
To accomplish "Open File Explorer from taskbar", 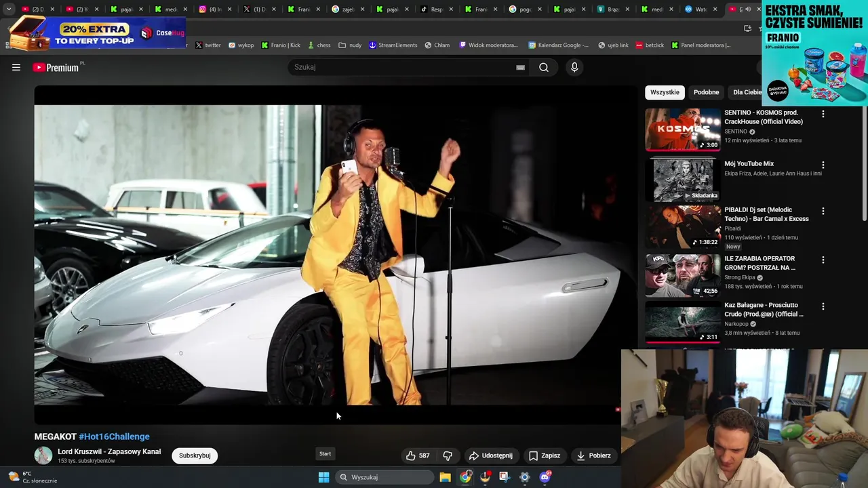I will (445, 477).
